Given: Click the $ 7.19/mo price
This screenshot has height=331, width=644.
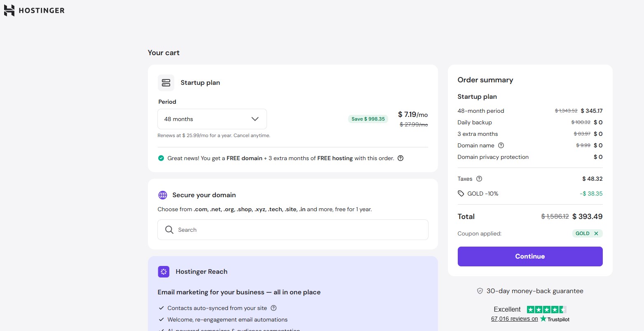Looking at the screenshot, I should (413, 114).
